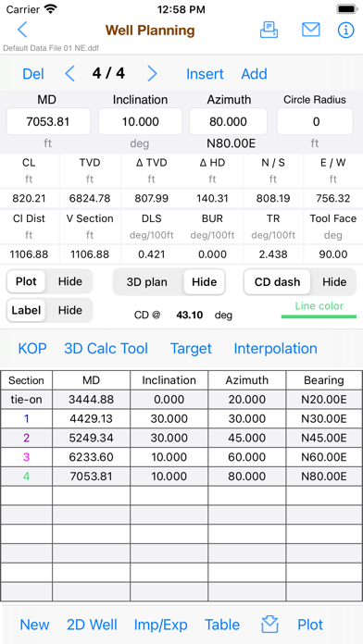Screen dimensions: 363x644
Task: Open the Interpolation tab
Action: [x=275, y=349]
